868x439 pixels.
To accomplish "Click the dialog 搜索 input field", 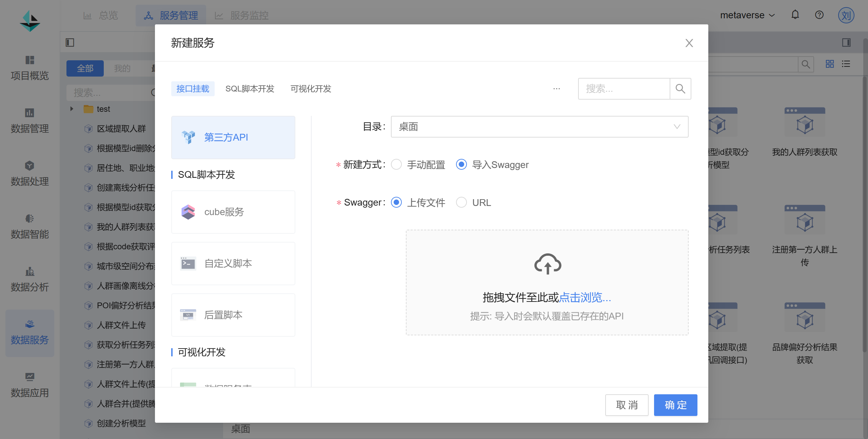I will (x=624, y=89).
